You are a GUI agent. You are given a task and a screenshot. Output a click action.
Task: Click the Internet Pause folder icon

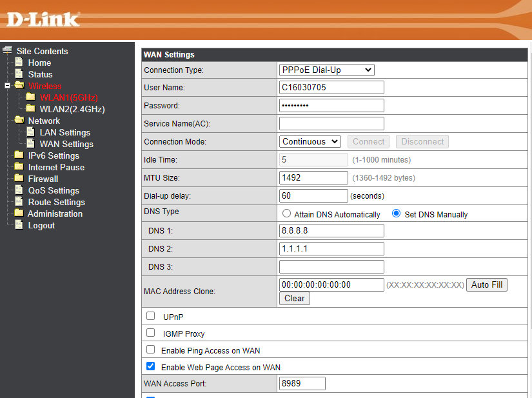click(x=18, y=167)
